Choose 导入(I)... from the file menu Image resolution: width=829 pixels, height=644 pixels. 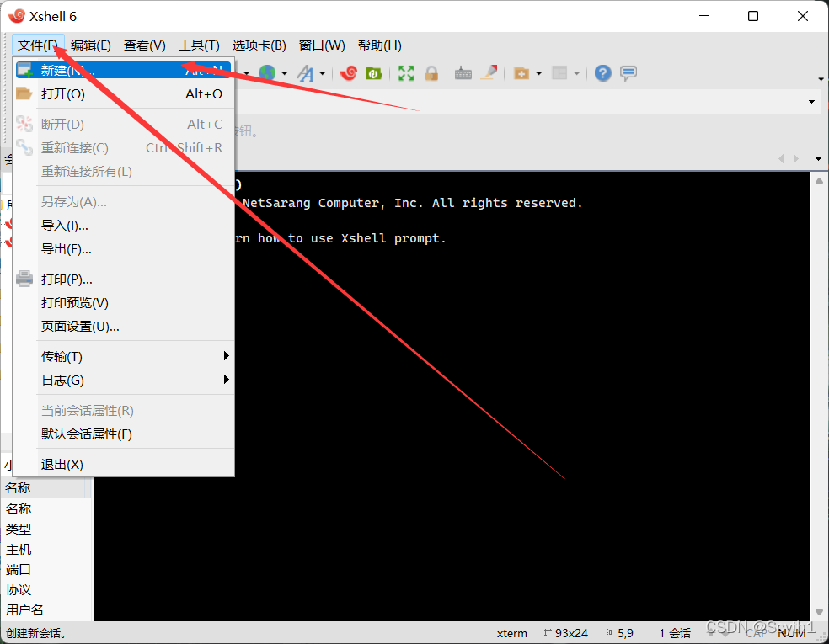tap(124, 226)
